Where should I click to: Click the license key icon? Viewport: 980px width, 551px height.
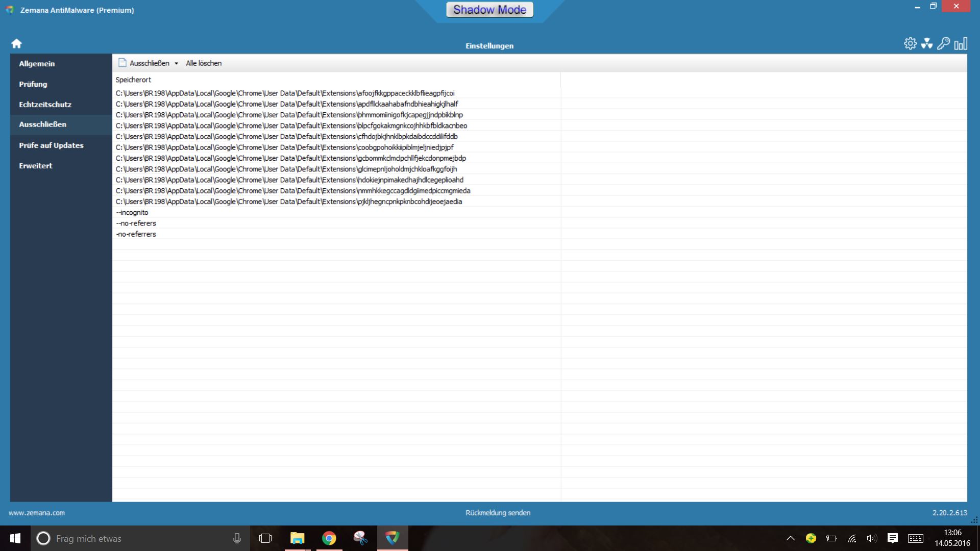click(x=943, y=43)
